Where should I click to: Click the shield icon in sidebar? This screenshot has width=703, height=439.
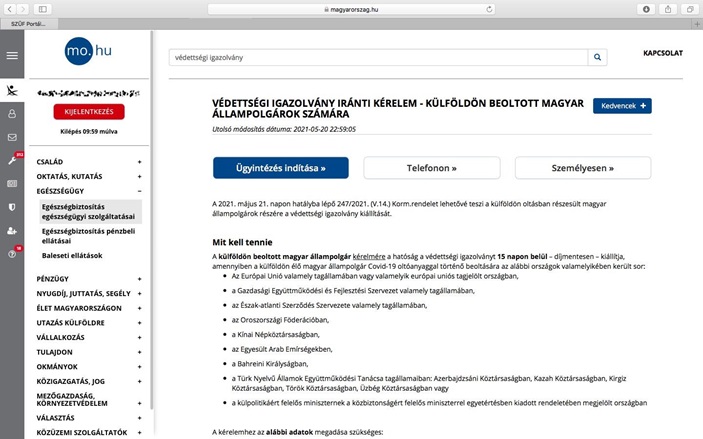tap(12, 207)
